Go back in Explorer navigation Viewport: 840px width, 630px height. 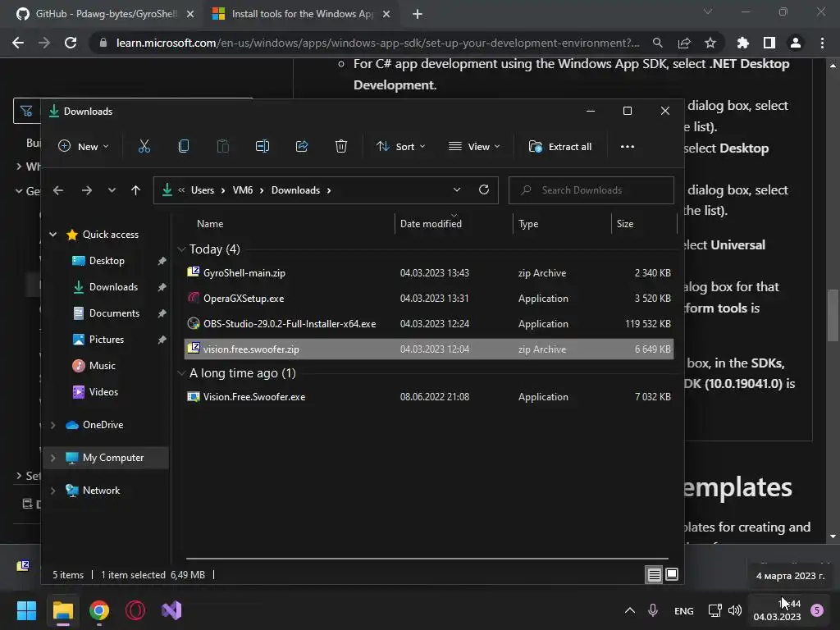58,190
